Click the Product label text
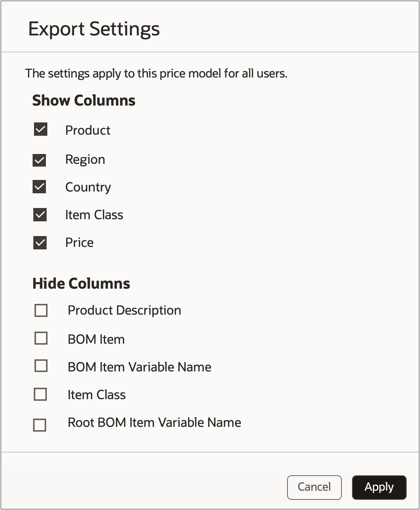 (88, 130)
